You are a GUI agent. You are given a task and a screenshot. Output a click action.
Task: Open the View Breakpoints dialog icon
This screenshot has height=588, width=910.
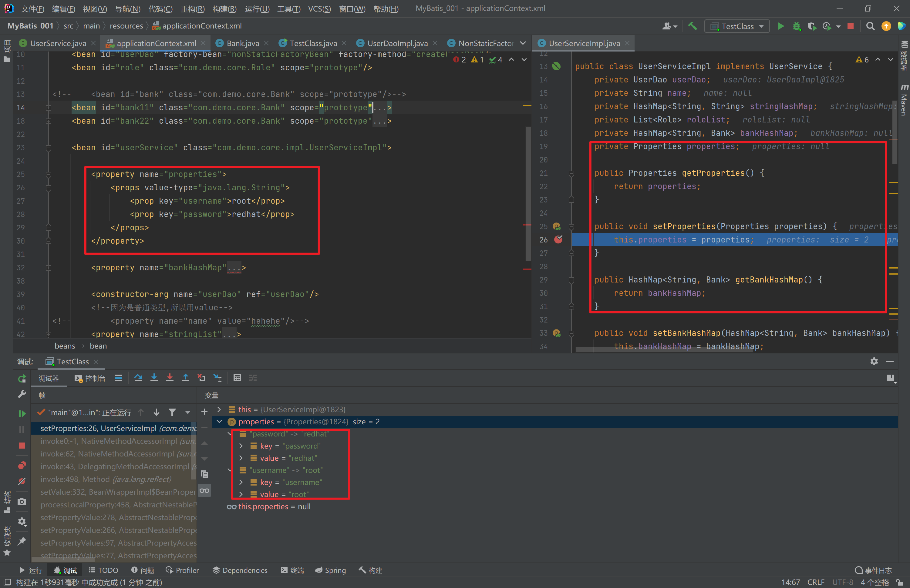[x=22, y=466]
